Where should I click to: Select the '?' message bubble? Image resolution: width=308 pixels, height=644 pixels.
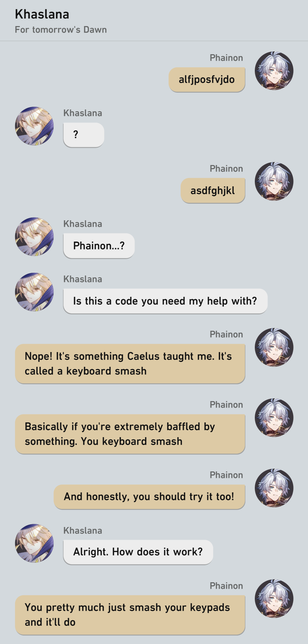click(83, 135)
